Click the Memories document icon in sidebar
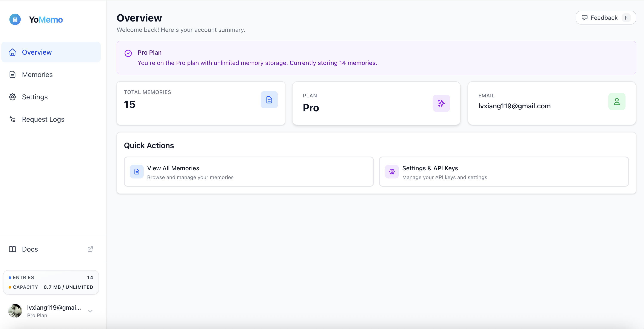Image resolution: width=644 pixels, height=329 pixels. point(12,74)
